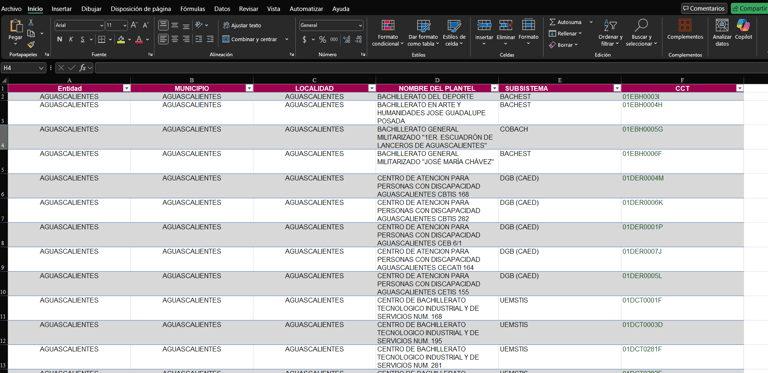Open the Disposición de página tab
This screenshot has height=373, width=768.
[141, 9]
